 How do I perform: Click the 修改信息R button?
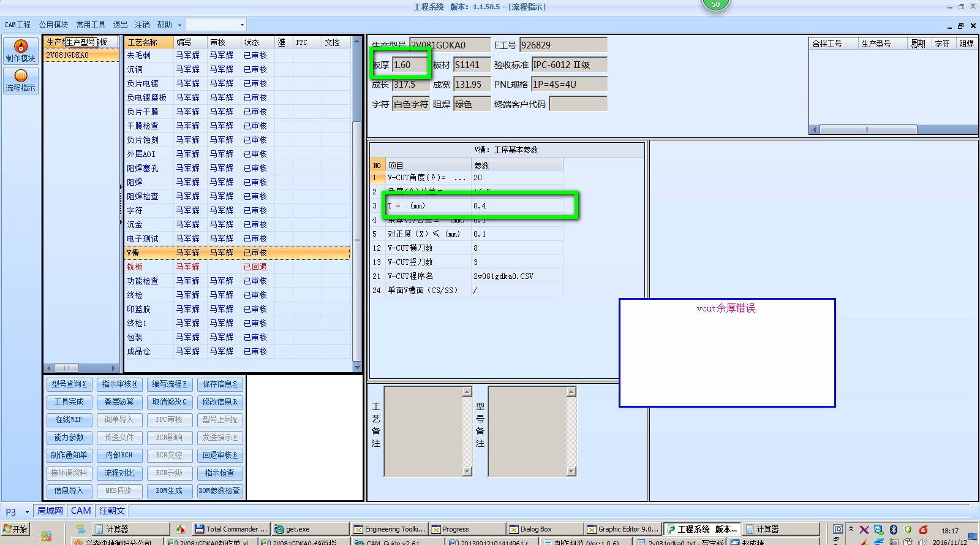[220, 402]
